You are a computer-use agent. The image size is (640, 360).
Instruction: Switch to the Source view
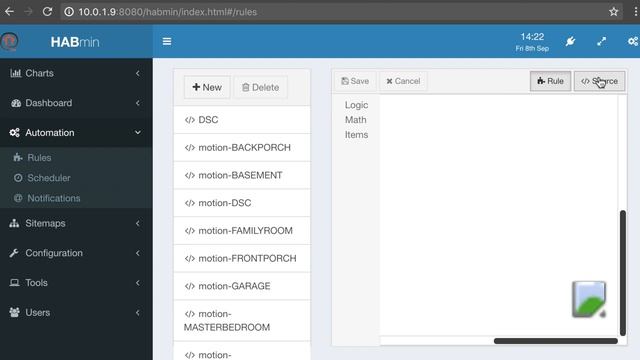(x=599, y=81)
